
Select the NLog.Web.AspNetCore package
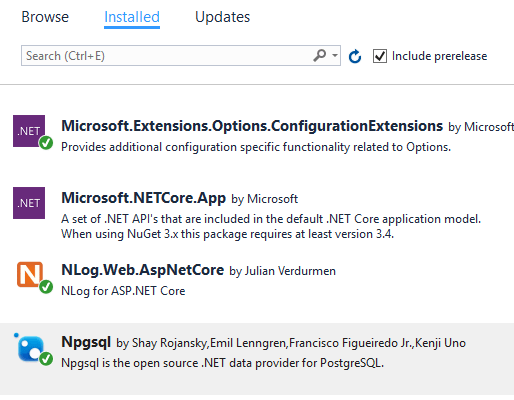tap(143, 270)
